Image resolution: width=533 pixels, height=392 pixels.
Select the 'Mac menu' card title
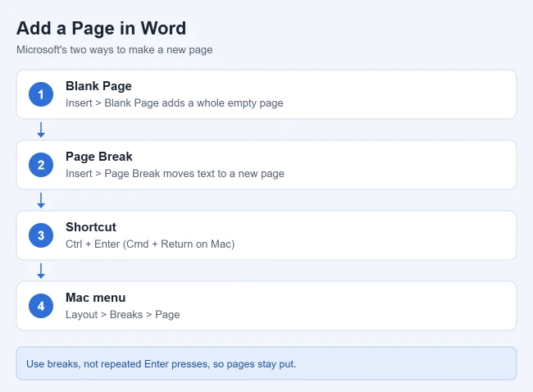click(x=95, y=298)
